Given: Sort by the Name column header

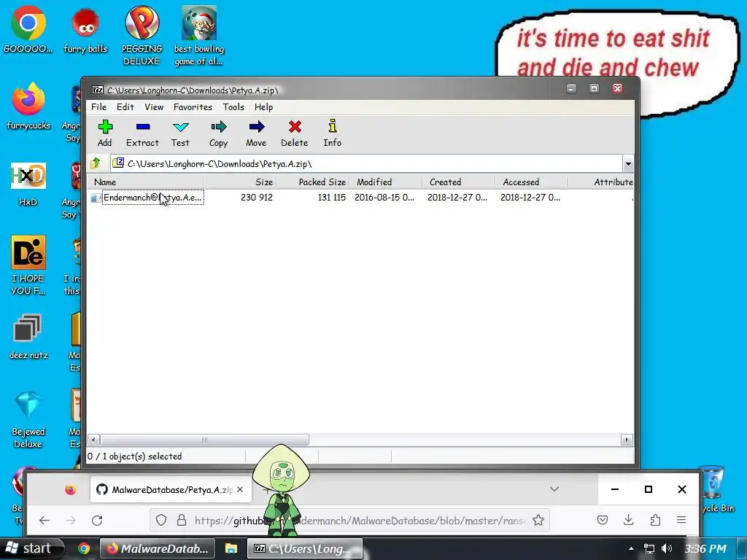Looking at the screenshot, I should point(145,182).
